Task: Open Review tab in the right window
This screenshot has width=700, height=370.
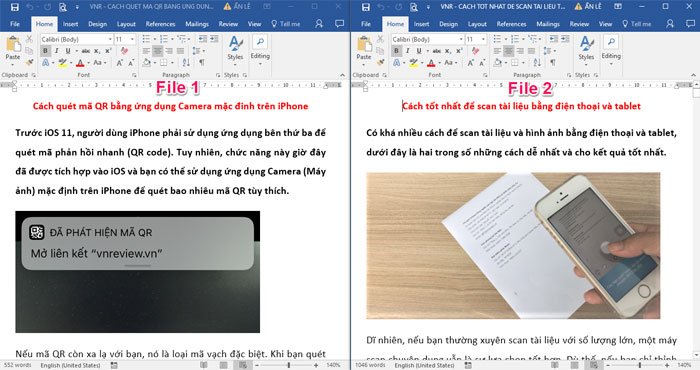Action: coord(579,24)
